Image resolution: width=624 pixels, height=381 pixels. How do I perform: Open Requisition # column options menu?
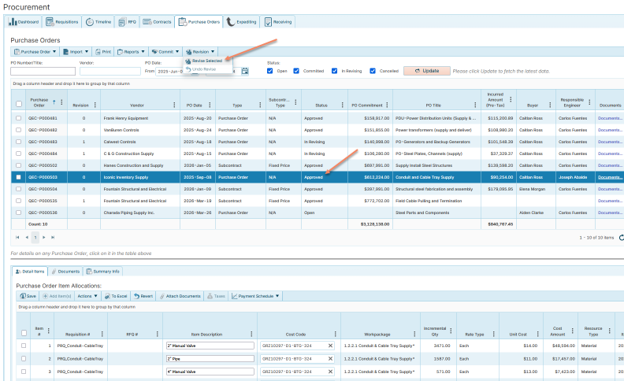coord(102,334)
